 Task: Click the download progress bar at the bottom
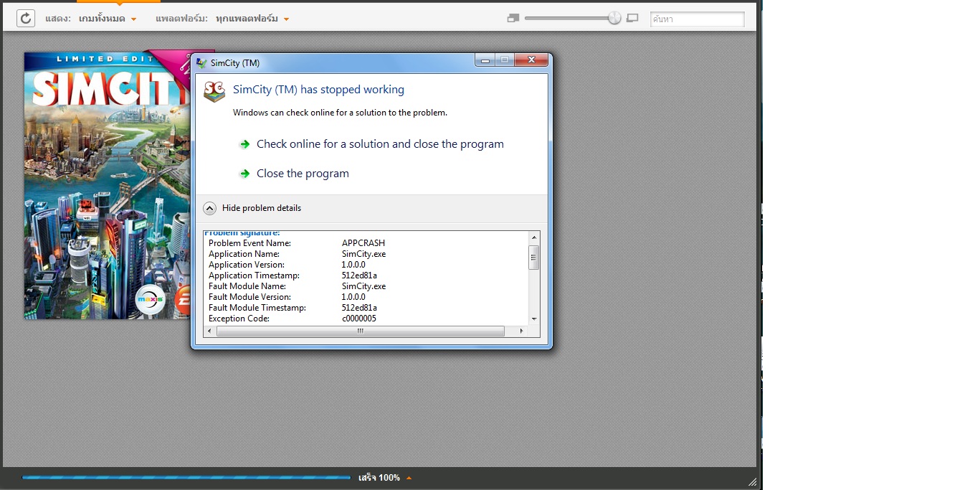tap(186, 477)
